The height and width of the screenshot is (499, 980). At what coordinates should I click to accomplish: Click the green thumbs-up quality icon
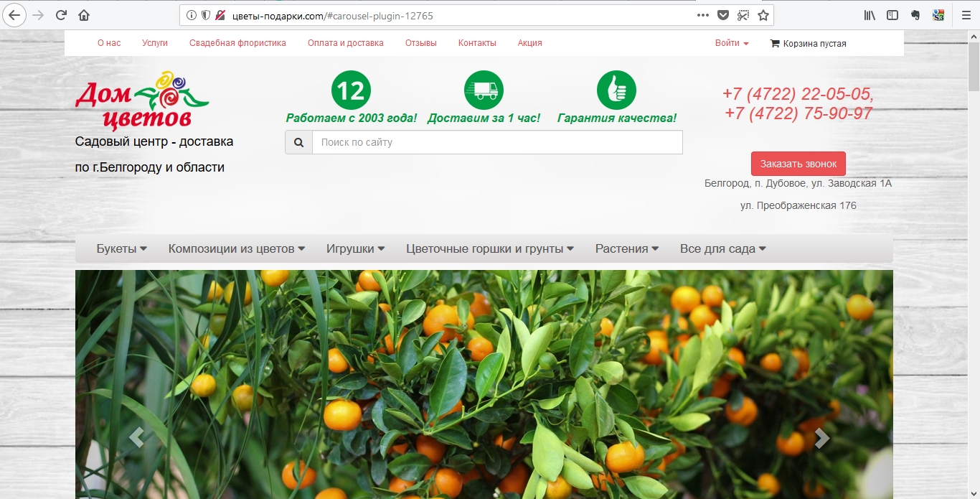[616, 90]
